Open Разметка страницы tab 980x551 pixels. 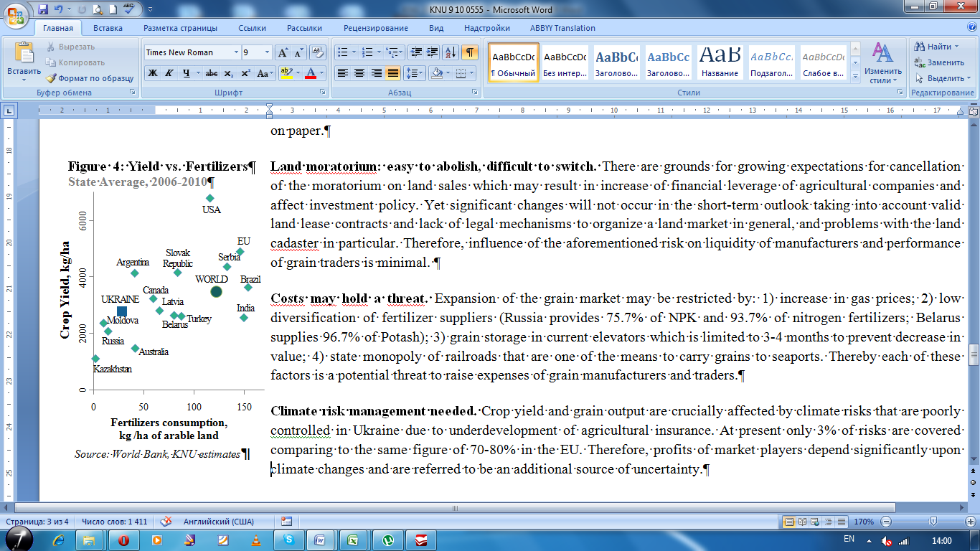click(180, 28)
